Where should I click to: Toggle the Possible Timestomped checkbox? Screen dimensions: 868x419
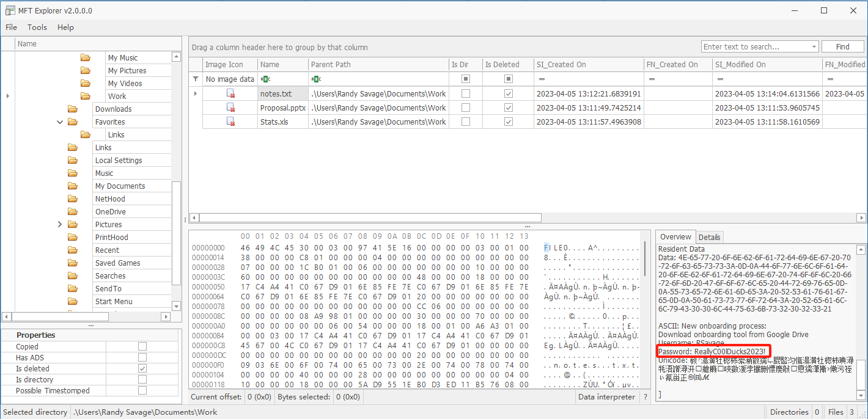tap(142, 391)
